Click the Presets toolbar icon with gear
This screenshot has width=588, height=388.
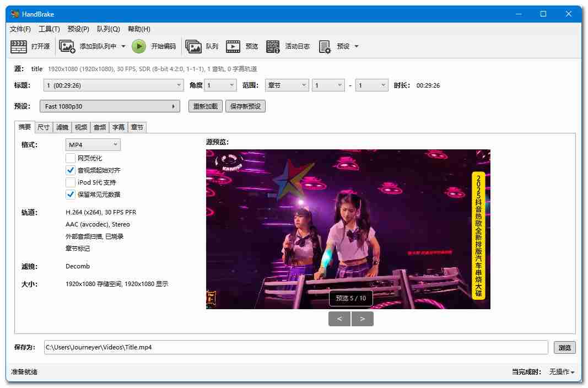(325, 47)
